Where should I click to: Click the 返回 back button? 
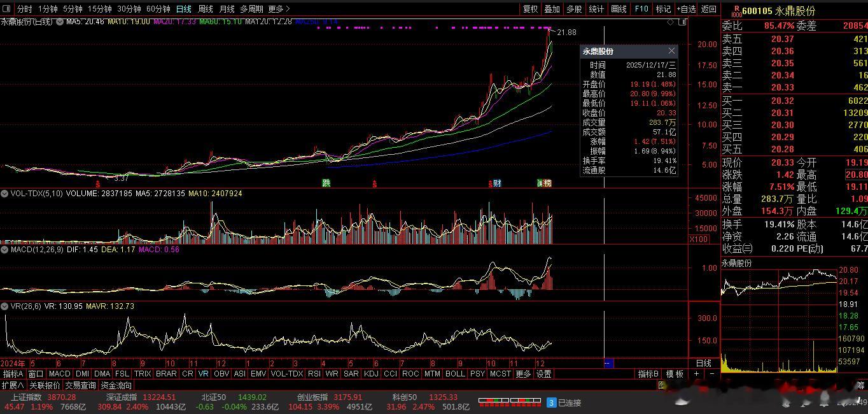pyautogui.click(x=709, y=9)
